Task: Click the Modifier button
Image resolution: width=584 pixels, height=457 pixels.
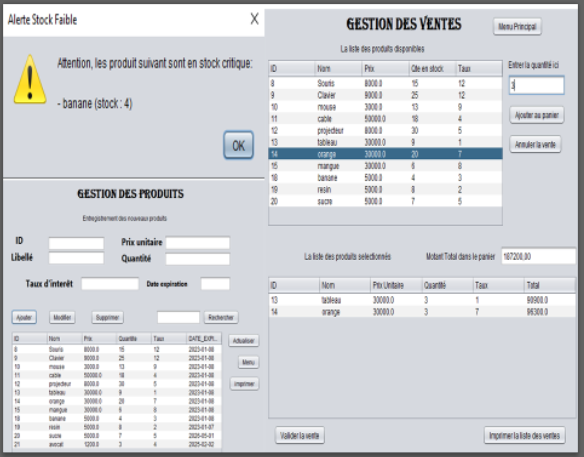Action: [x=62, y=317]
